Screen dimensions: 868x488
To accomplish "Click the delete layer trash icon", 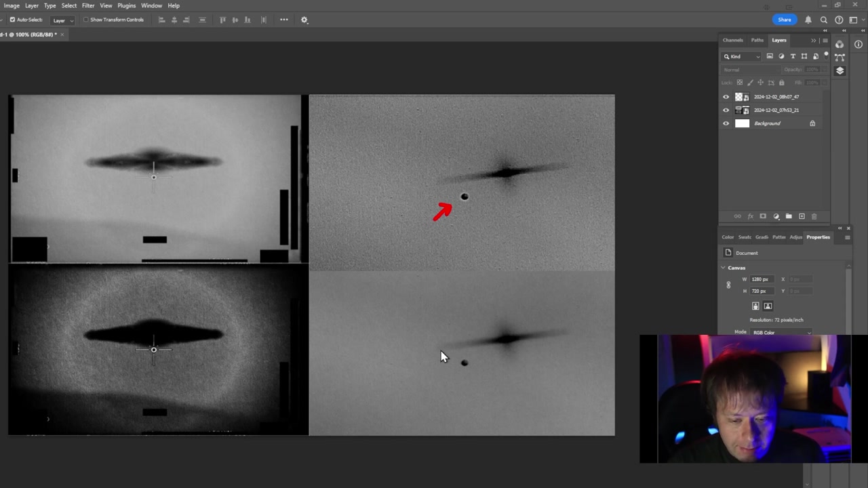I will [814, 216].
